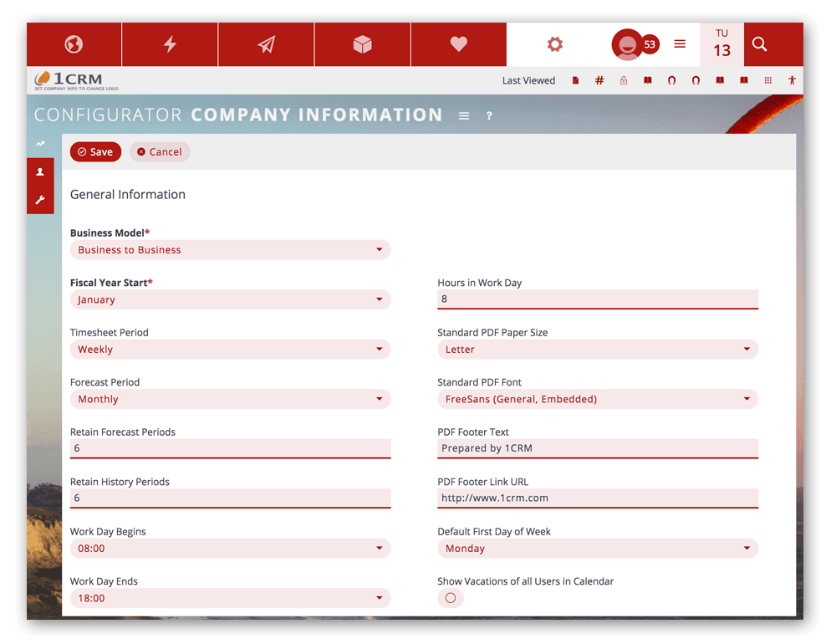826x644 pixels.
Task: Click the Save button
Action: (x=95, y=151)
